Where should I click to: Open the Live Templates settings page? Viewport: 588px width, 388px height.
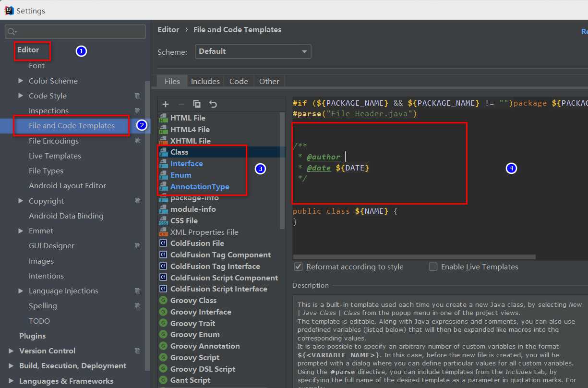tap(55, 156)
